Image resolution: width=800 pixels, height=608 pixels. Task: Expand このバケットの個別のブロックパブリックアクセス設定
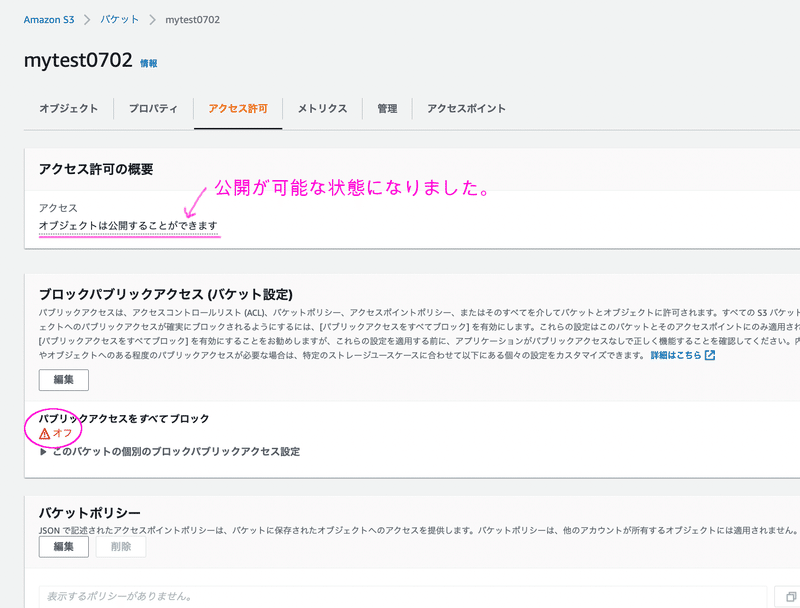(x=170, y=452)
